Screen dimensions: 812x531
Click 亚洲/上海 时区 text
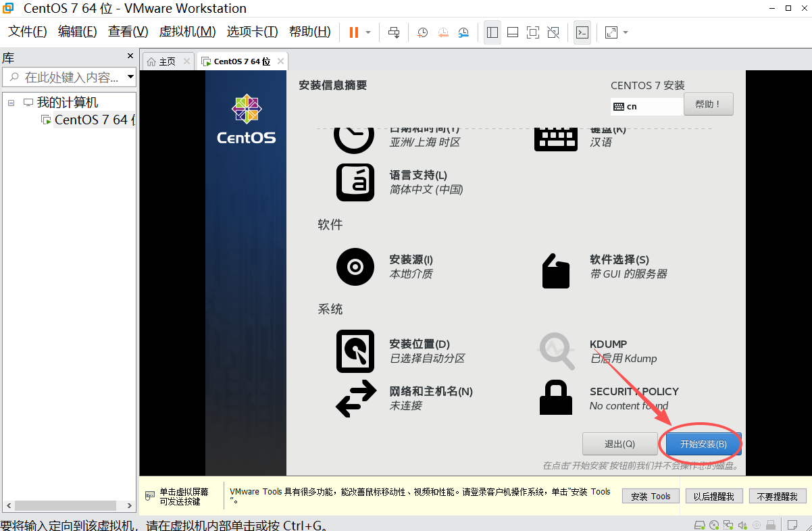pos(425,142)
